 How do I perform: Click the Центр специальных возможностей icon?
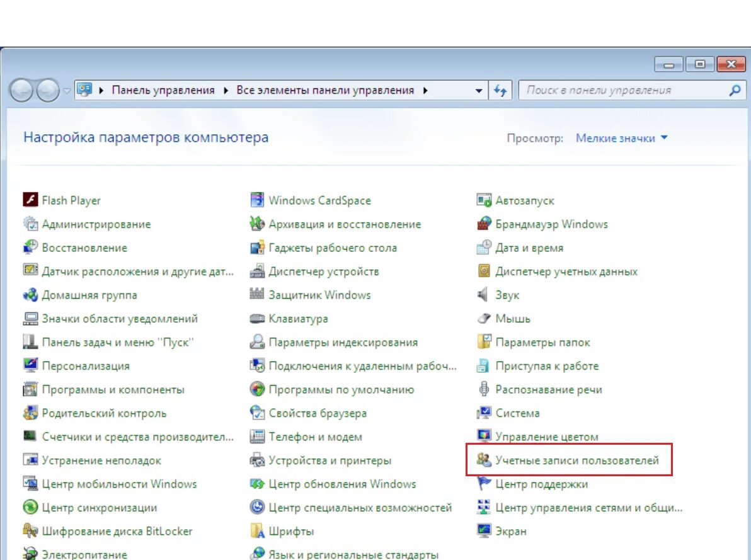(x=257, y=507)
